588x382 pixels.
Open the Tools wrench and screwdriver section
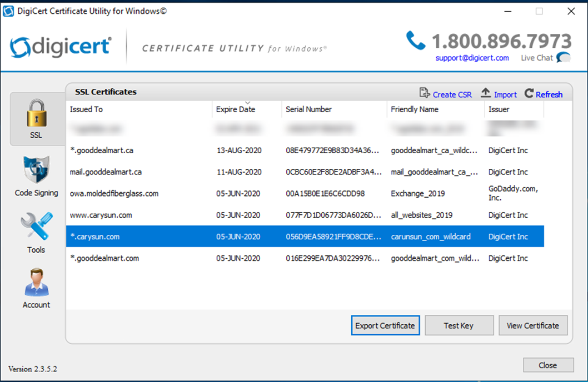pyautogui.click(x=36, y=233)
